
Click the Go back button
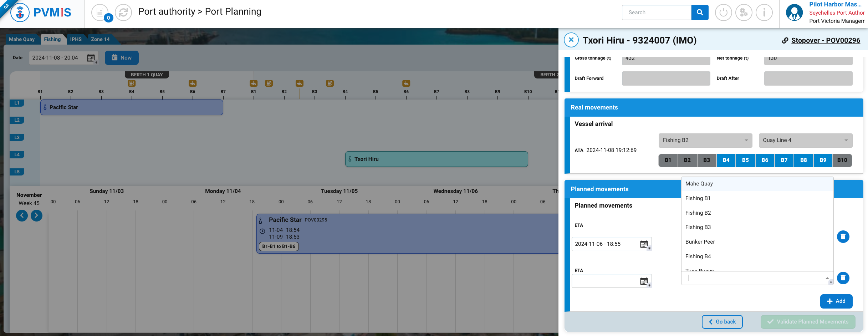[x=722, y=322]
